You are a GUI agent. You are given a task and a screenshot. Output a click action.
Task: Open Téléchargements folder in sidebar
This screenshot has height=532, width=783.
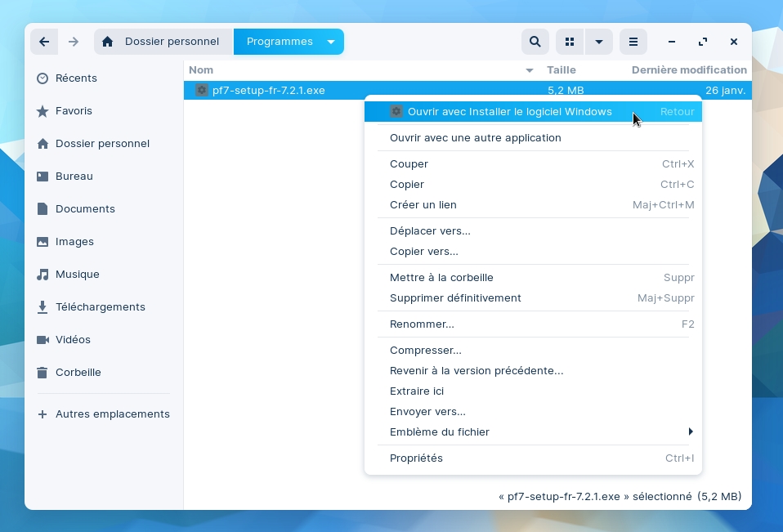[100, 307]
